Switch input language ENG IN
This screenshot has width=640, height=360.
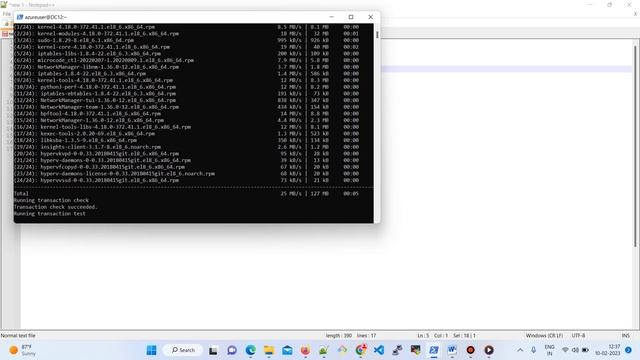tap(549, 350)
